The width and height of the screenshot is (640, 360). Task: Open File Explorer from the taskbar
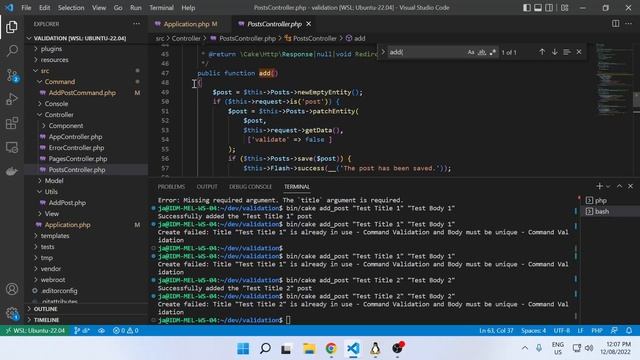[x=309, y=348]
